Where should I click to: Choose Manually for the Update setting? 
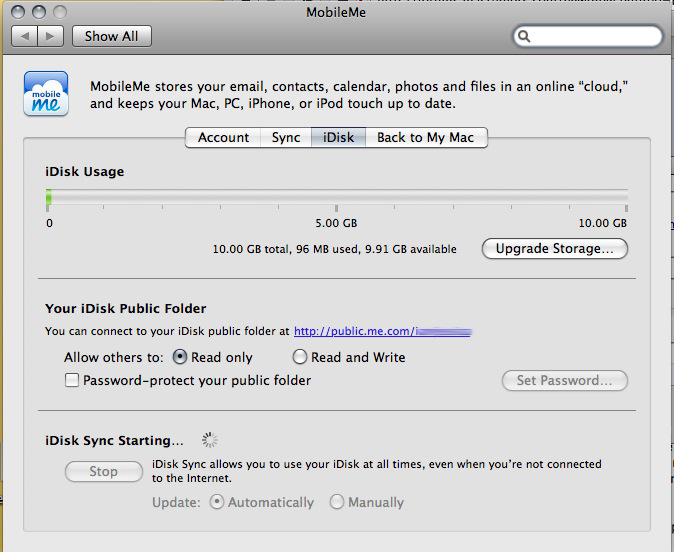[x=367, y=502]
